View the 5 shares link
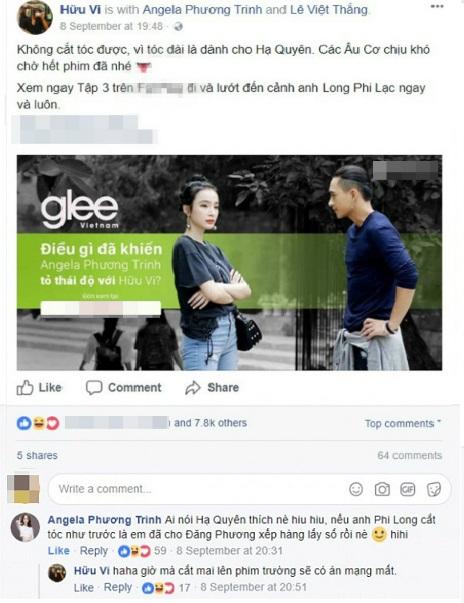 point(37,455)
